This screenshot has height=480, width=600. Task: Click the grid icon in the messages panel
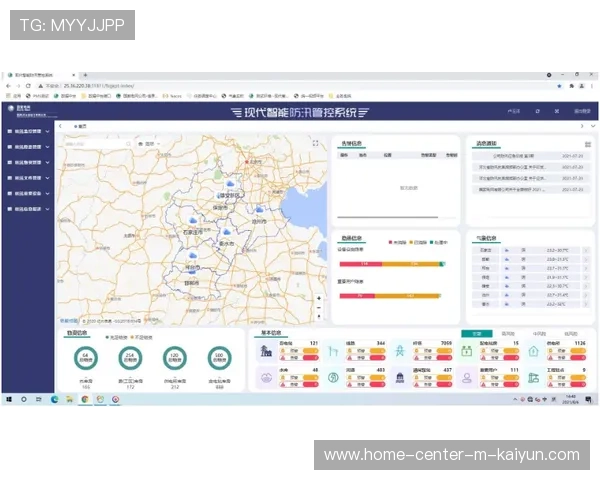[587, 144]
